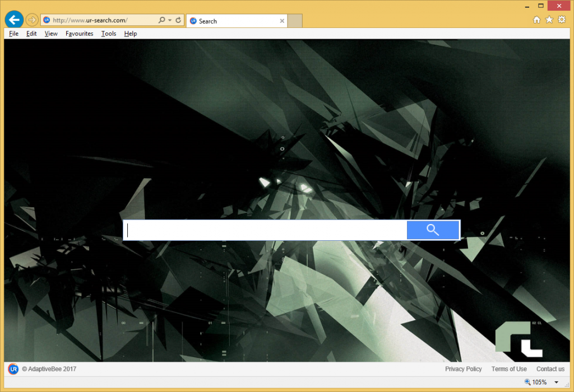Minimize the browser window
Viewport: 574px width, 392px height.
coord(527,6)
